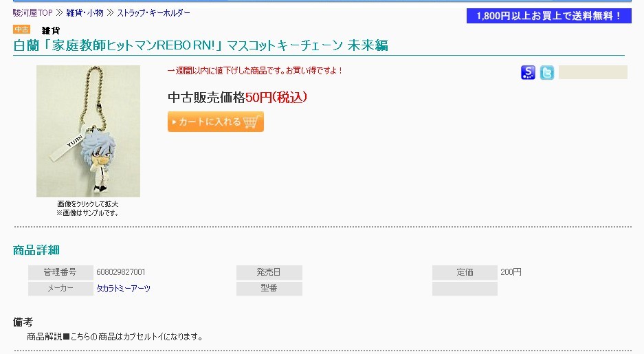
Task: Click the 備考 heading
Action: click(x=23, y=322)
